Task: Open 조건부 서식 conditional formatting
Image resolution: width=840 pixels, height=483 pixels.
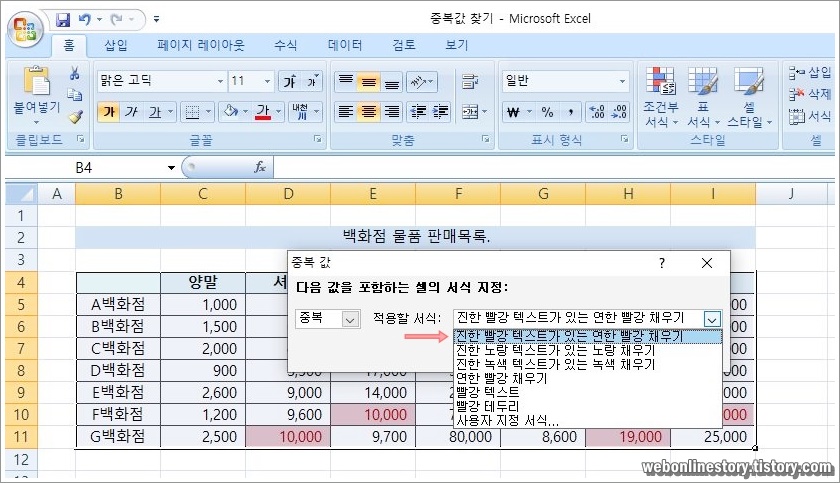Action: coord(661,97)
